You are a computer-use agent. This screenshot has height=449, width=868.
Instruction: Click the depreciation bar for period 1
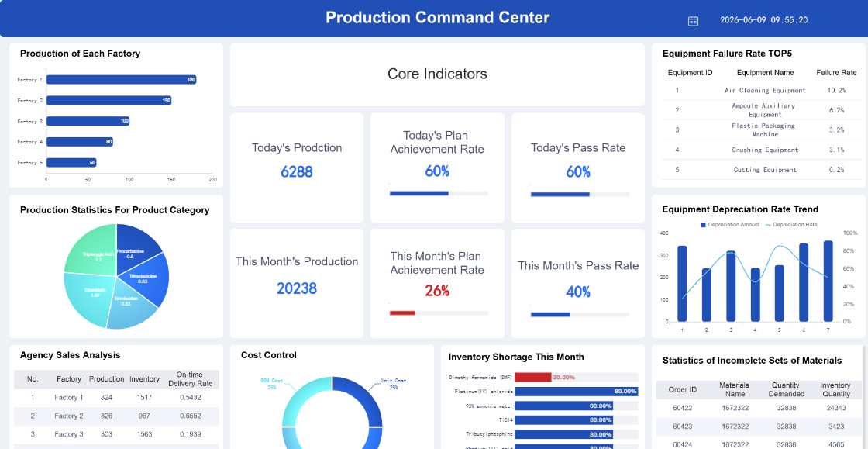[x=682, y=284]
